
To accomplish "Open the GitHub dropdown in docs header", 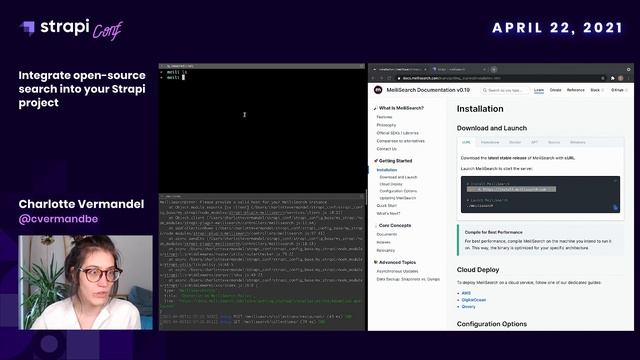I will coord(619,90).
